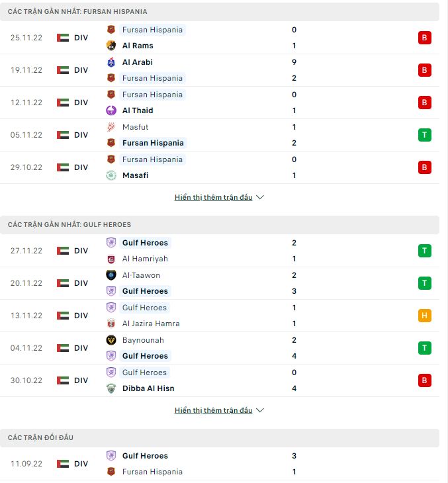Viewport: 448px width, 483px height.
Task: Click the Dibba Al Hisn crest
Action: click(x=111, y=388)
